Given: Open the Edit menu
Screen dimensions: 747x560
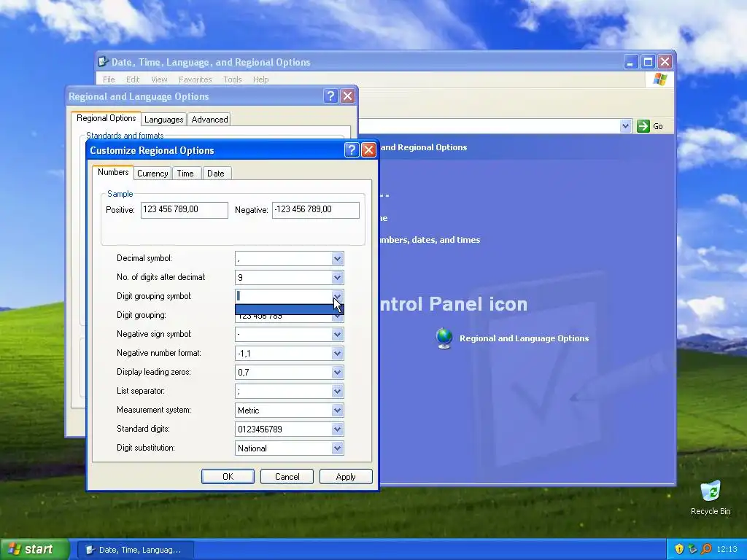Looking at the screenshot, I should pyautogui.click(x=133, y=79).
